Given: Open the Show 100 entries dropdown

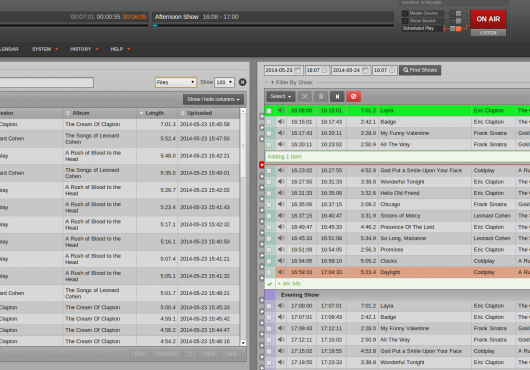Looking at the screenshot, I should (x=224, y=82).
